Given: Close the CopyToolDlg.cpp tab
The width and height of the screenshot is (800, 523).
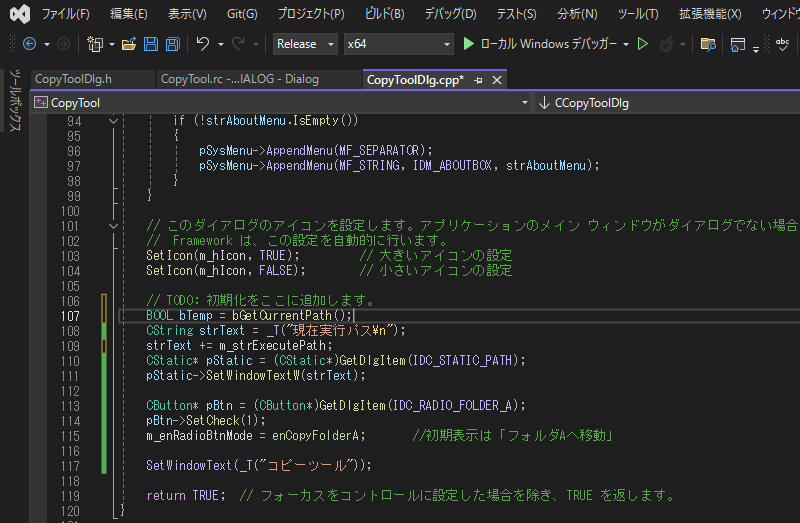Looking at the screenshot, I should pyautogui.click(x=496, y=80).
